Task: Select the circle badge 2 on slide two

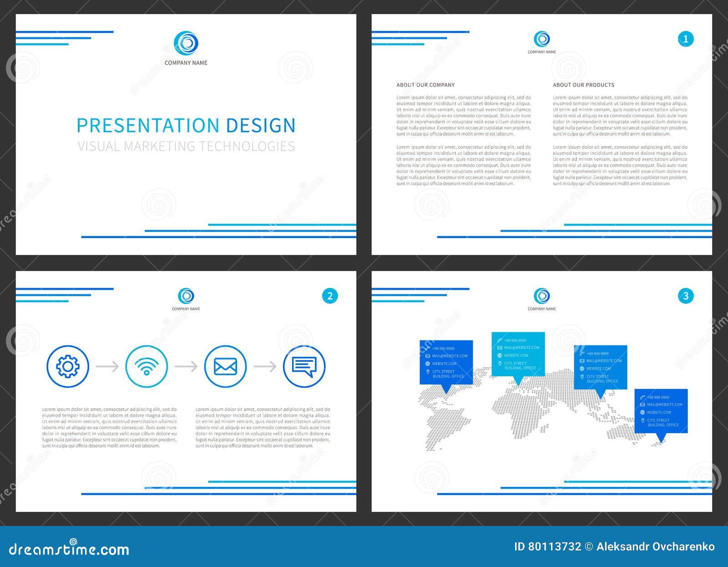Action: (x=330, y=296)
